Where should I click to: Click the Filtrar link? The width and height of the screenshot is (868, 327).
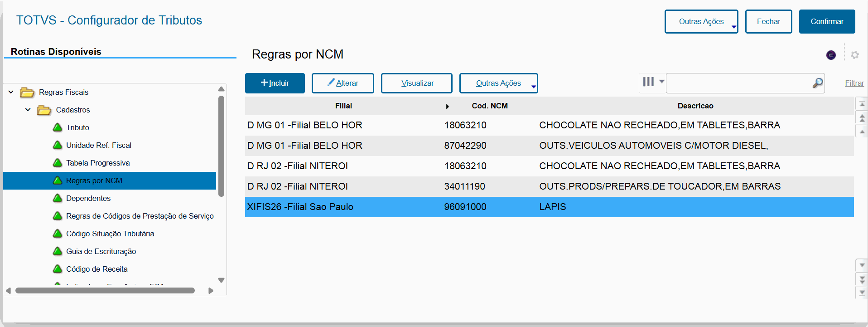pyautogui.click(x=854, y=83)
